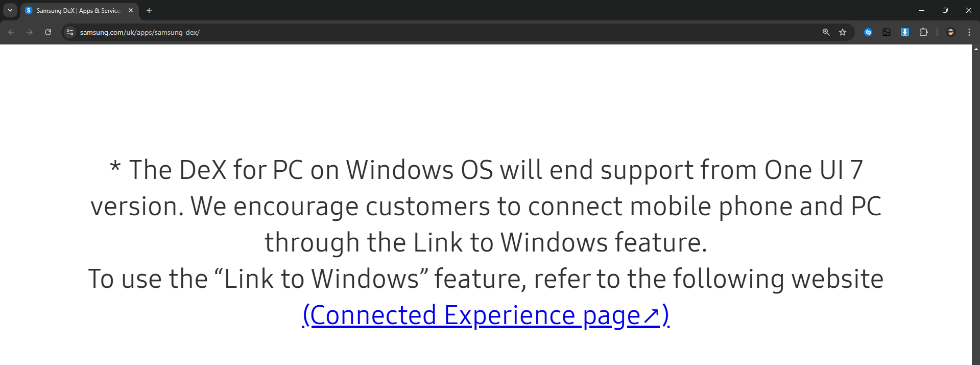Expand the tab search dropdown arrow

coord(10,10)
